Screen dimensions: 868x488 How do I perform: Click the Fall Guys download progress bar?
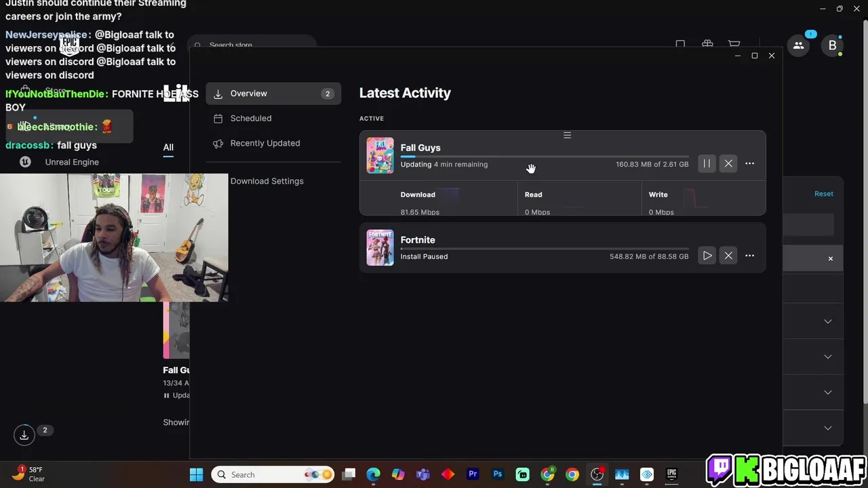tap(545, 156)
